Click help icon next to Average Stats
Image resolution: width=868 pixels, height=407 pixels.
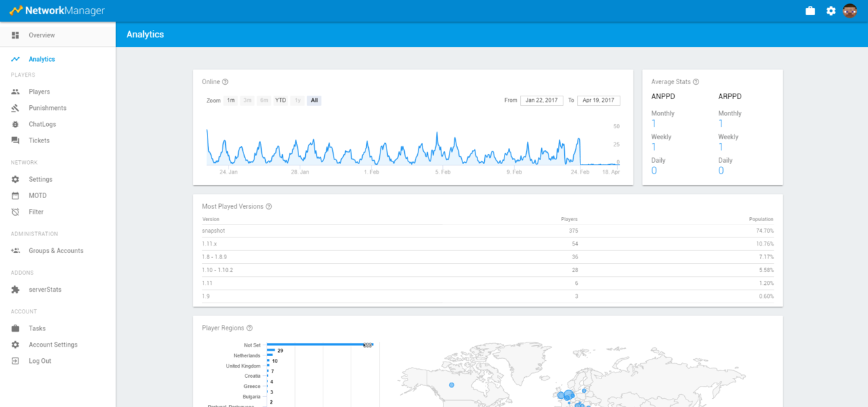[696, 82]
